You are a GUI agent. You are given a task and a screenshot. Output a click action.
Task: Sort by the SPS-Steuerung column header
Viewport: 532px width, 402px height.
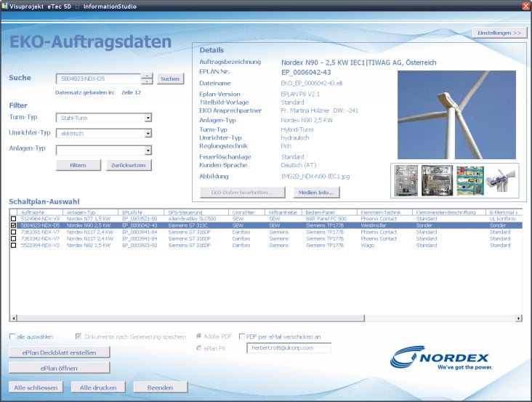tap(196, 212)
